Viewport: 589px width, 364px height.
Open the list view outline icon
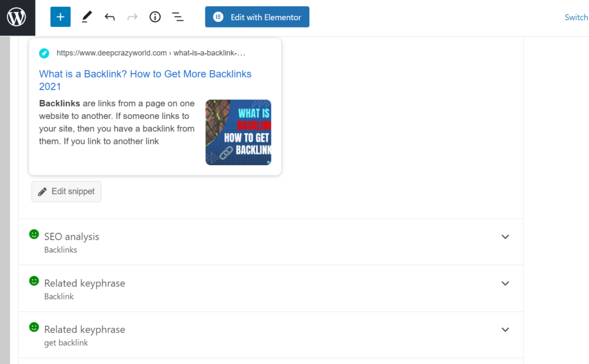pyautogui.click(x=178, y=17)
